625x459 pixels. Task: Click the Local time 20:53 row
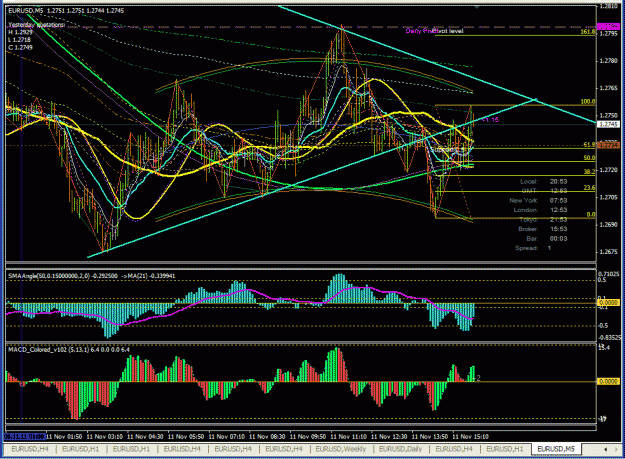(x=544, y=181)
